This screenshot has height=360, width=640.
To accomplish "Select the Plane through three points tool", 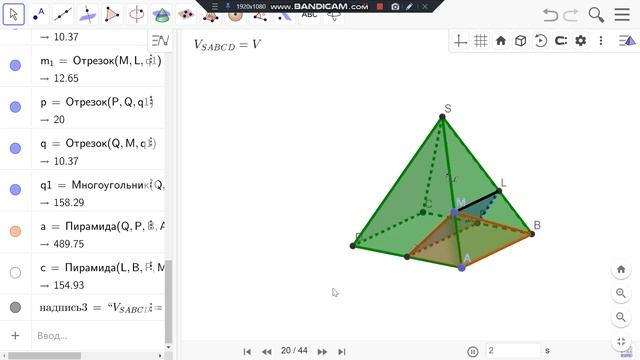I will point(186,15).
